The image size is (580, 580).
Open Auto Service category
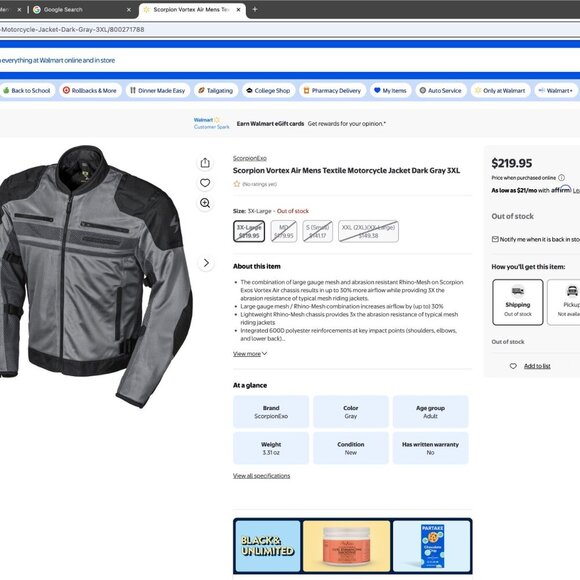pos(441,90)
